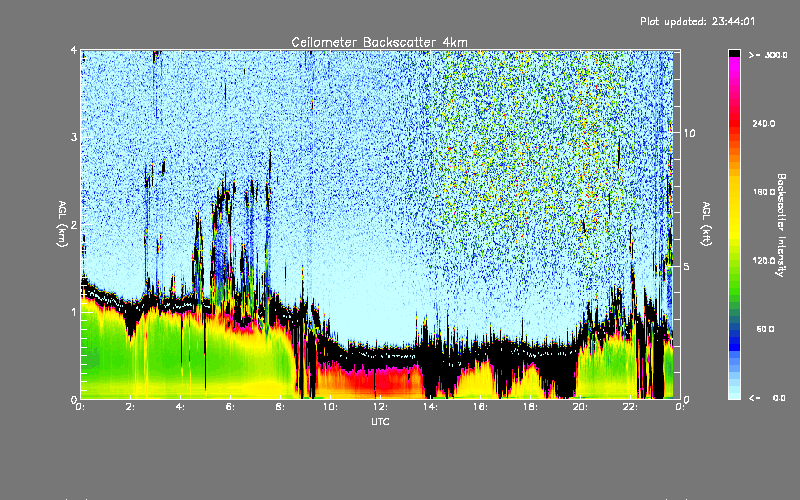Click the '1' km tick on the left axis
Screen dimensions: 800x500
pos(73,312)
